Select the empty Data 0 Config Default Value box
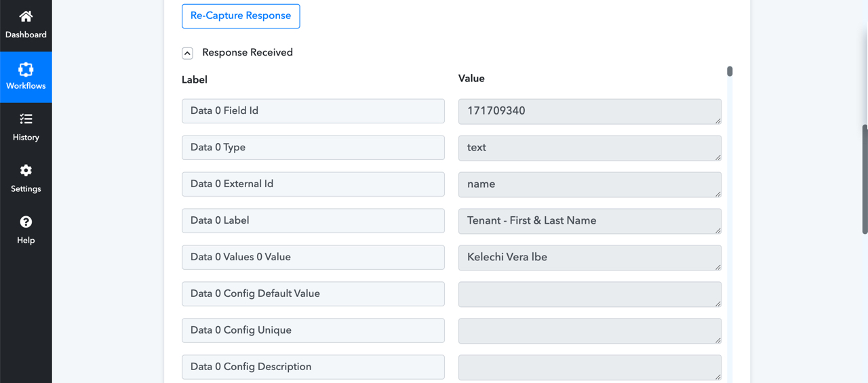Image resolution: width=868 pixels, height=383 pixels. pos(590,294)
